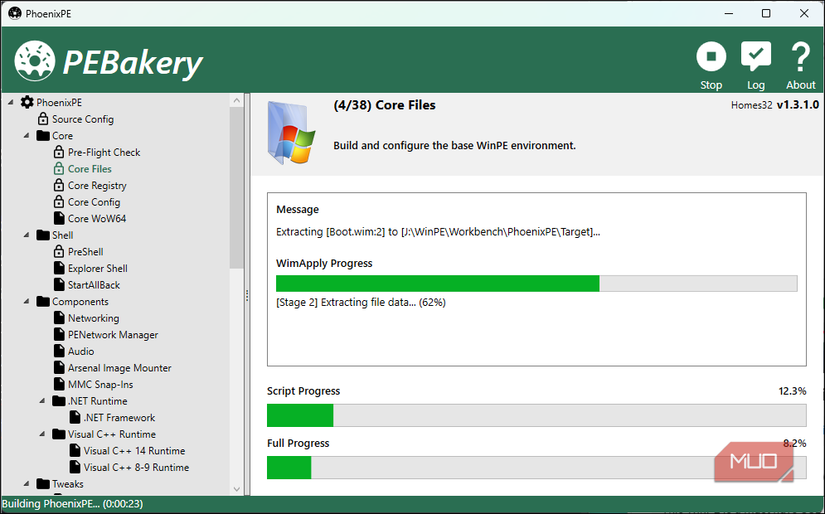
Task: Click the Core folder icon
Action: 43,136
